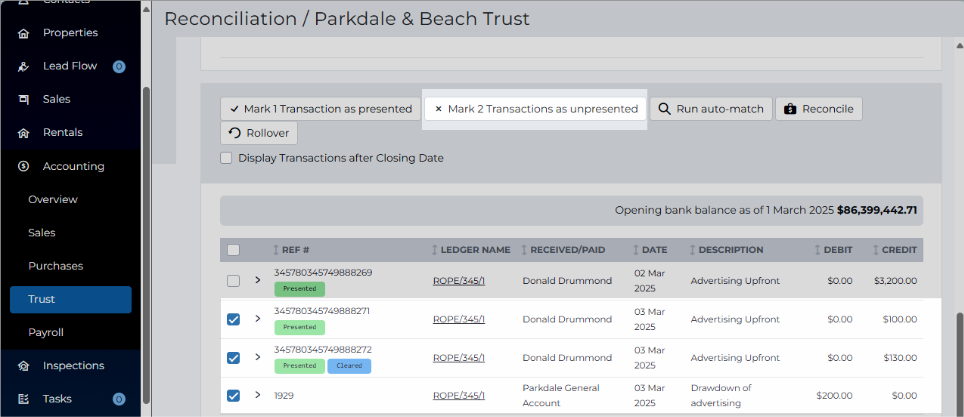The width and height of the screenshot is (964, 417).
Task: Click the Inspections icon
Action: [23, 366]
